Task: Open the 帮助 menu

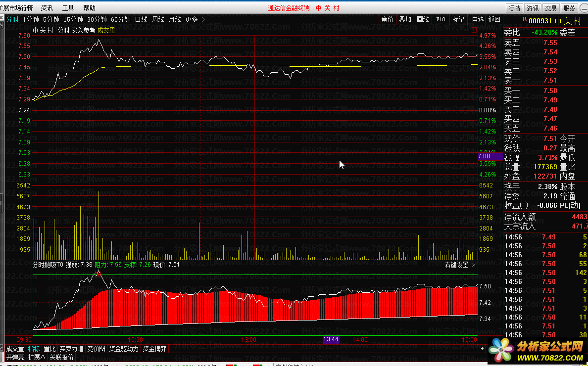Action: (x=89, y=8)
